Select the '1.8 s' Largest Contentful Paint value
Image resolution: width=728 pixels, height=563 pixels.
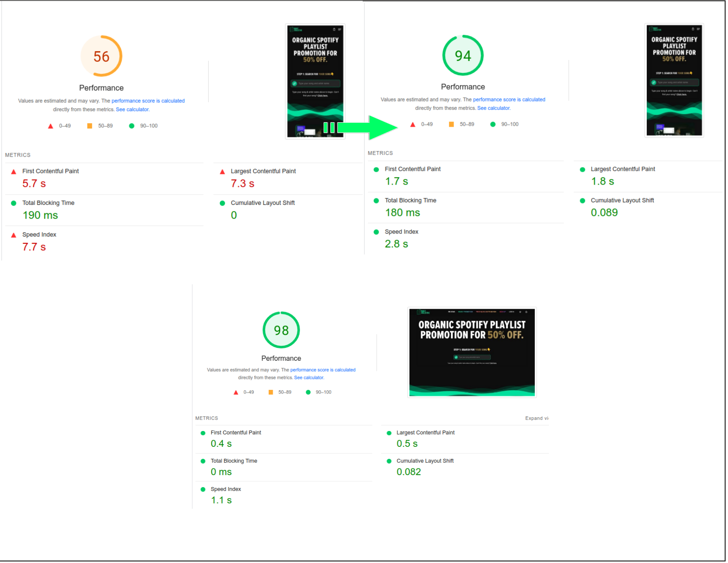click(x=603, y=181)
